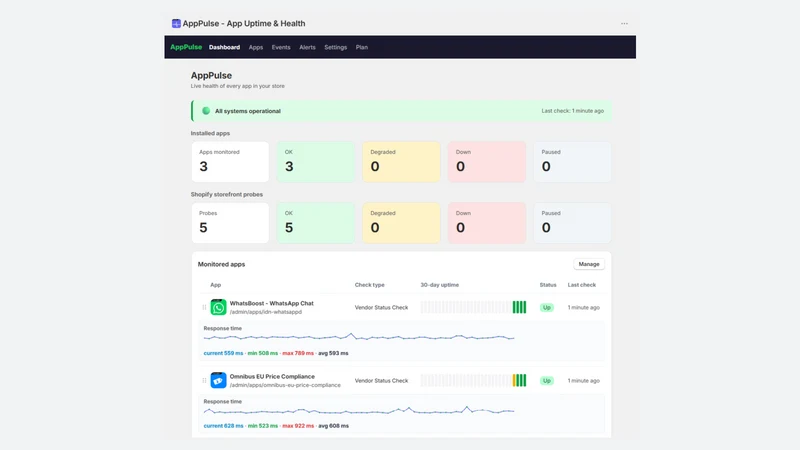Click the Apps monitored 3 card

point(230,162)
